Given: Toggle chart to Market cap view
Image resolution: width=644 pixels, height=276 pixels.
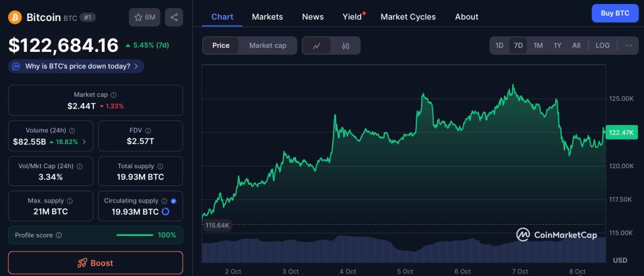Looking at the screenshot, I should [x=268, y=45].
